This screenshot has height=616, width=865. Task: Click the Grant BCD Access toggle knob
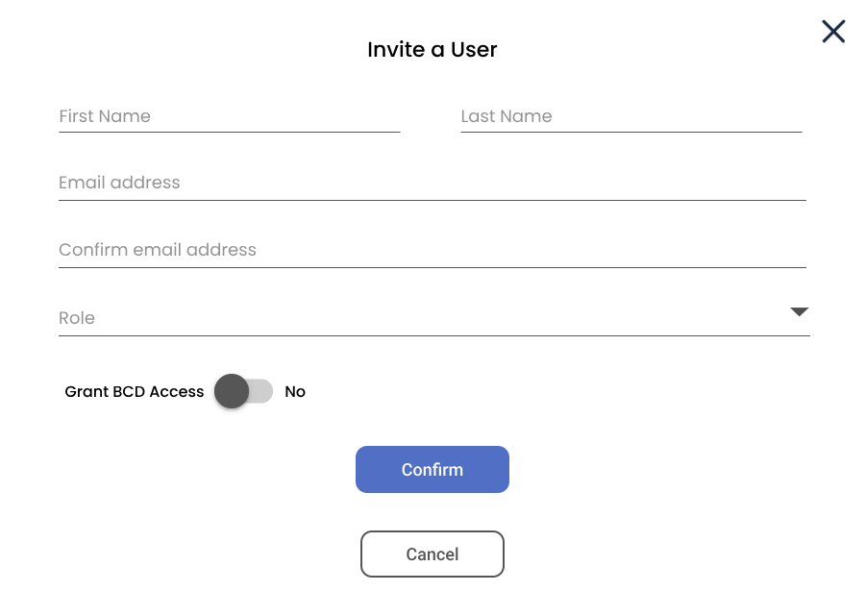(232, 391)
